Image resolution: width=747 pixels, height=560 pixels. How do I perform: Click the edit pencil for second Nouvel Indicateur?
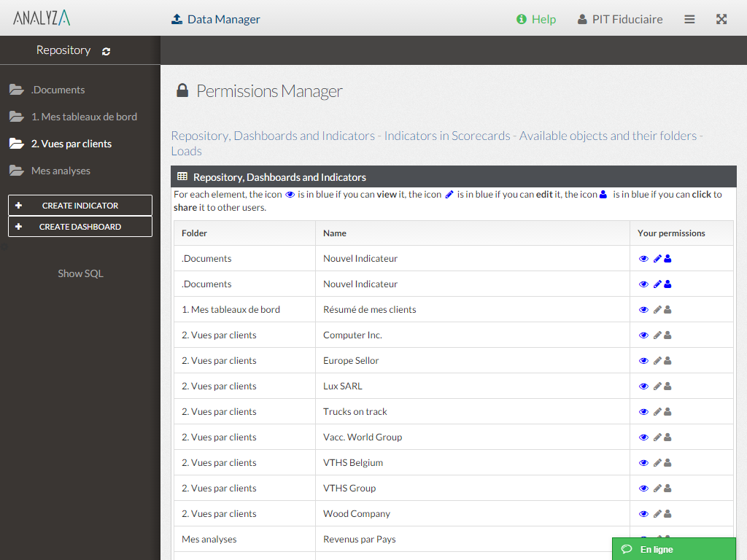657,284
